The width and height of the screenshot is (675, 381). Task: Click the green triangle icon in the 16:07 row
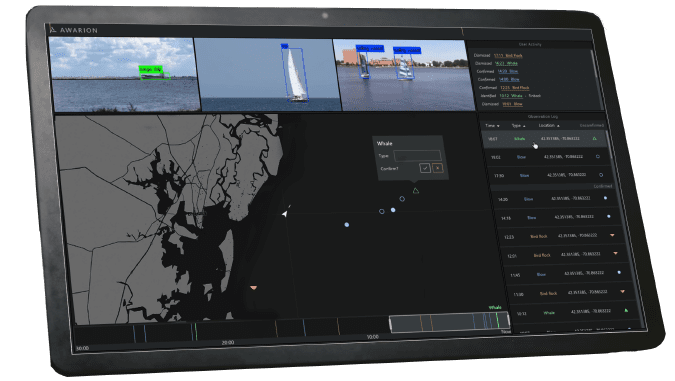pos(594,139)
